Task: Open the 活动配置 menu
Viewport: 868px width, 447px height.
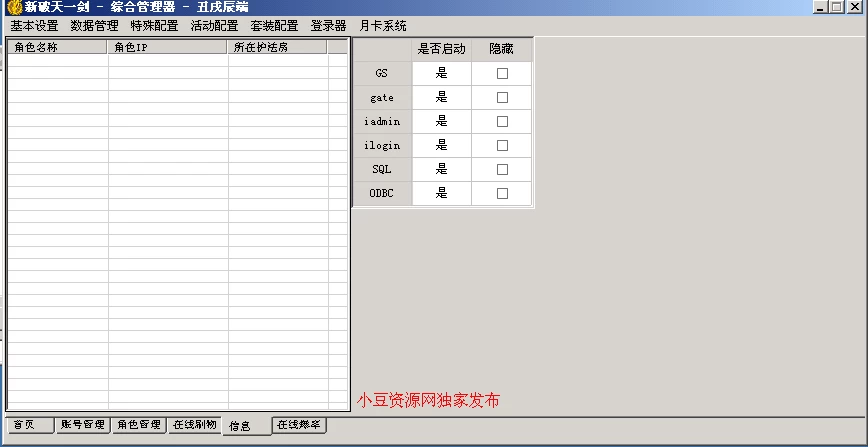Action: (x=214, y=26)
